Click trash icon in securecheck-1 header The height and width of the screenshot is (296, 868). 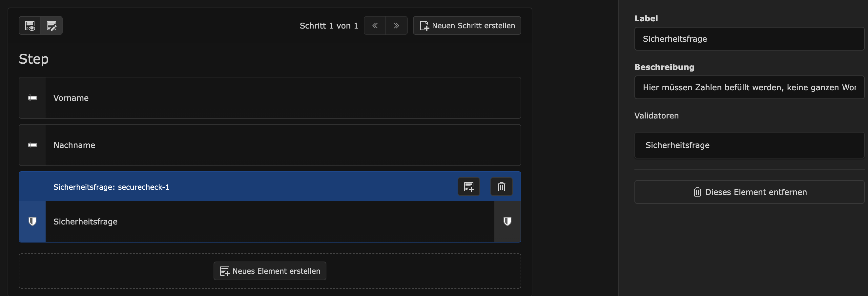(501, 186)
